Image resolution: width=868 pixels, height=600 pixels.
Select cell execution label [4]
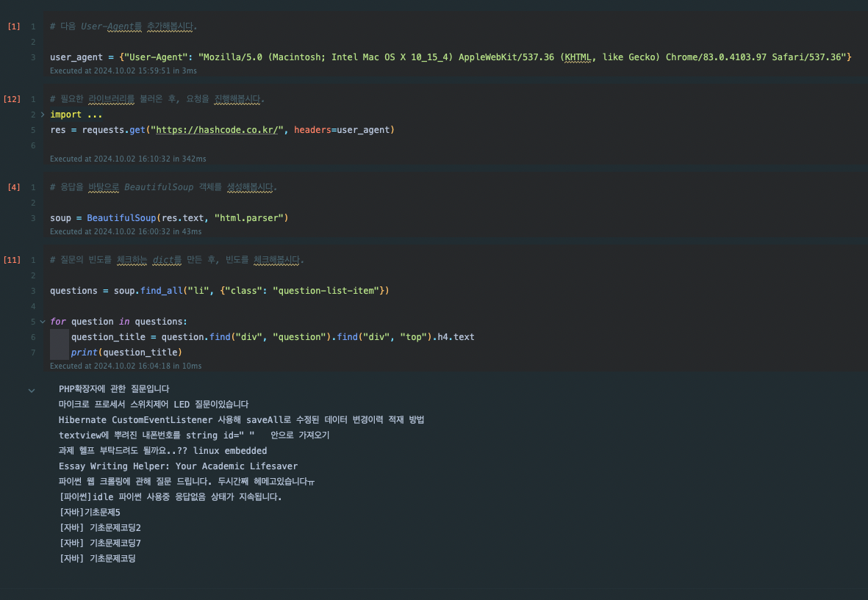[x=14, y=187]
